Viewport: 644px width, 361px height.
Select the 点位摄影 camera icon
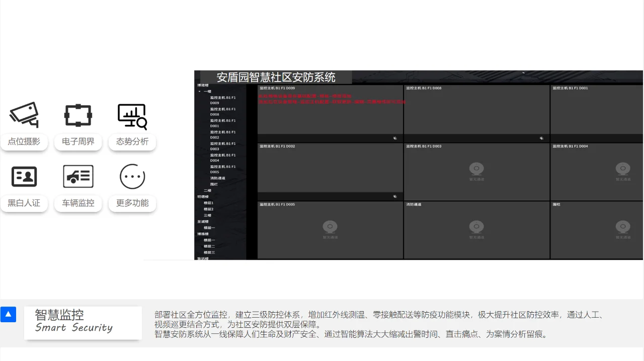24,115
